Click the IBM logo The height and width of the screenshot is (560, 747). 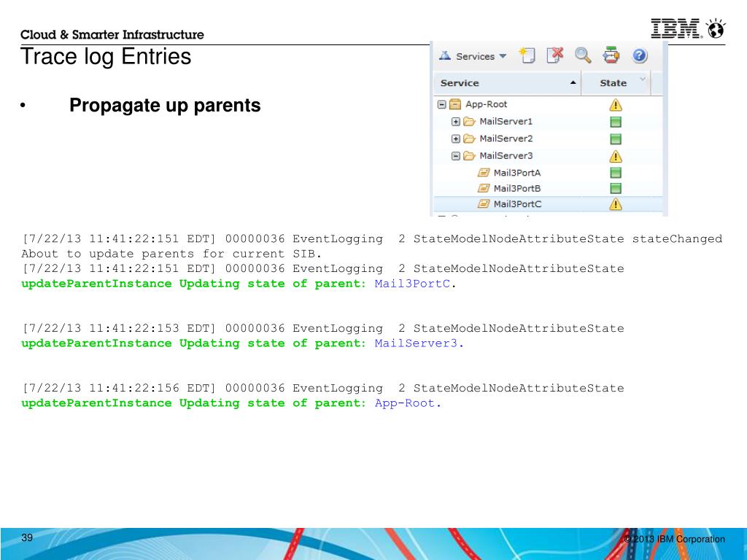(x=676, y=28)
